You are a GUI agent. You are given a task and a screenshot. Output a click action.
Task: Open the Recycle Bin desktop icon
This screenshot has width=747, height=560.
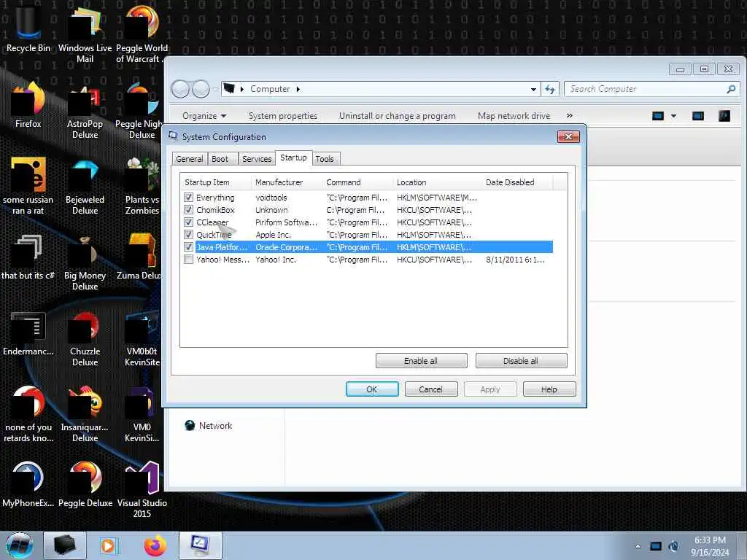(28, 28)
